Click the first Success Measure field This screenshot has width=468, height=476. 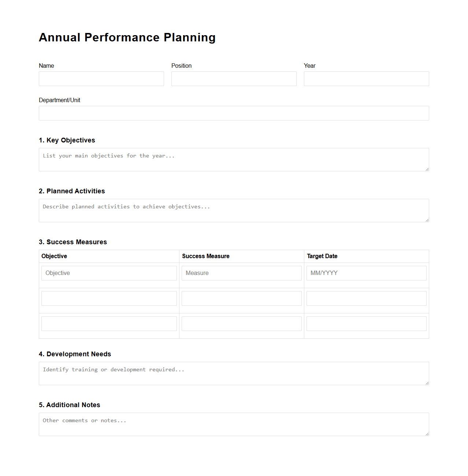[241, 273]
